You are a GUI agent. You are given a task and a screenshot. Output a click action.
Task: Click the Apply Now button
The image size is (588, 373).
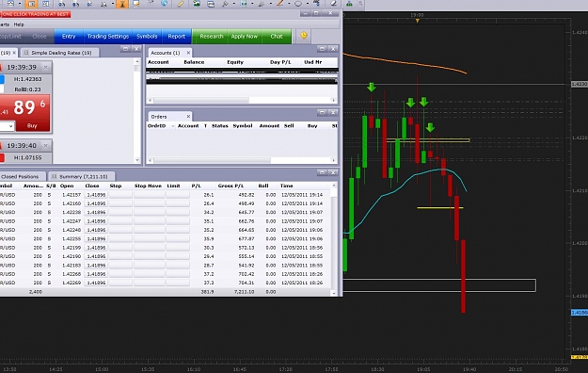point(245,37)
